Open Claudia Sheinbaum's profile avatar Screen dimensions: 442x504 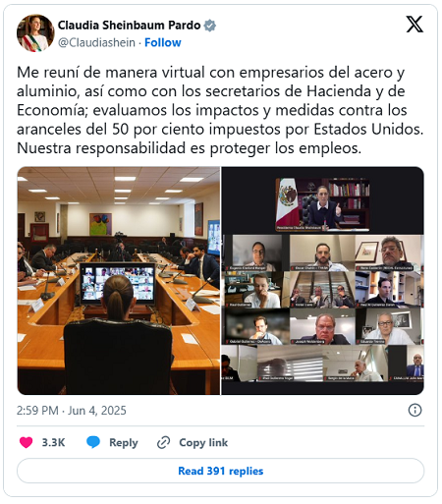(35, 32)
